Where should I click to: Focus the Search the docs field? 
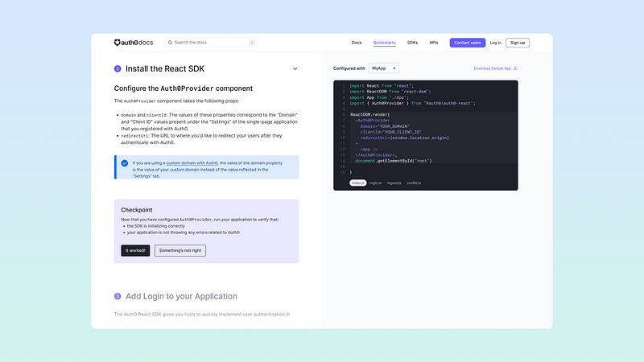pos(210,43)
